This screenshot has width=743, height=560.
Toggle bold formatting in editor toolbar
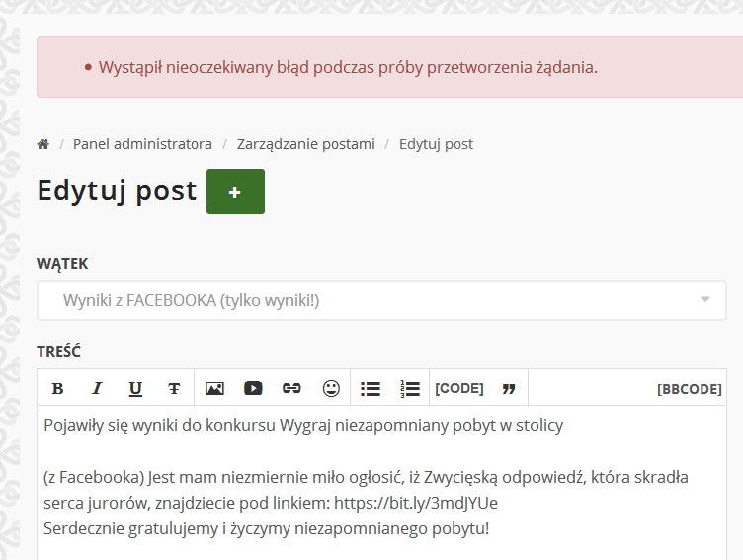[x=57, y=388]
